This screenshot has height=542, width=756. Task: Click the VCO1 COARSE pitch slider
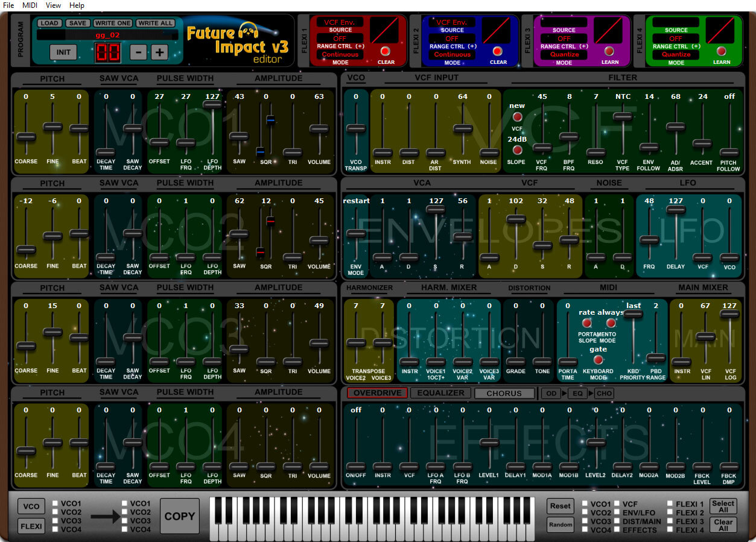click(26, 136)
